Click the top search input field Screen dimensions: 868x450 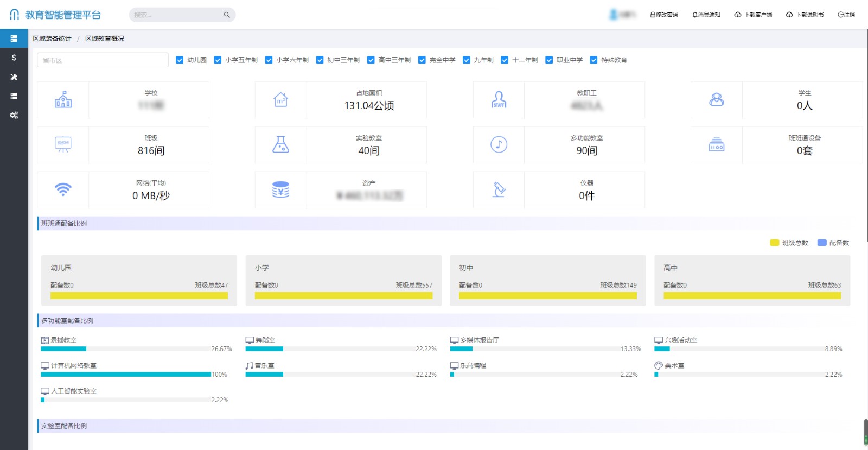(x=176, y=15)
